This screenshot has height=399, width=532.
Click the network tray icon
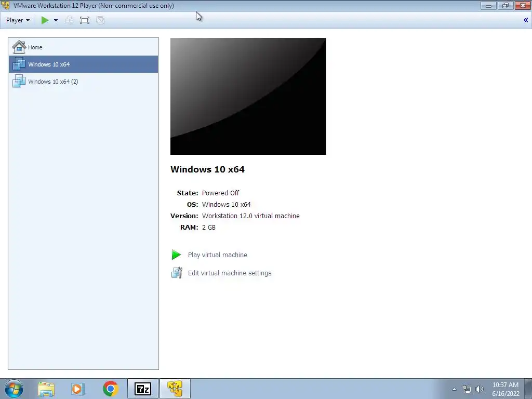467,389
